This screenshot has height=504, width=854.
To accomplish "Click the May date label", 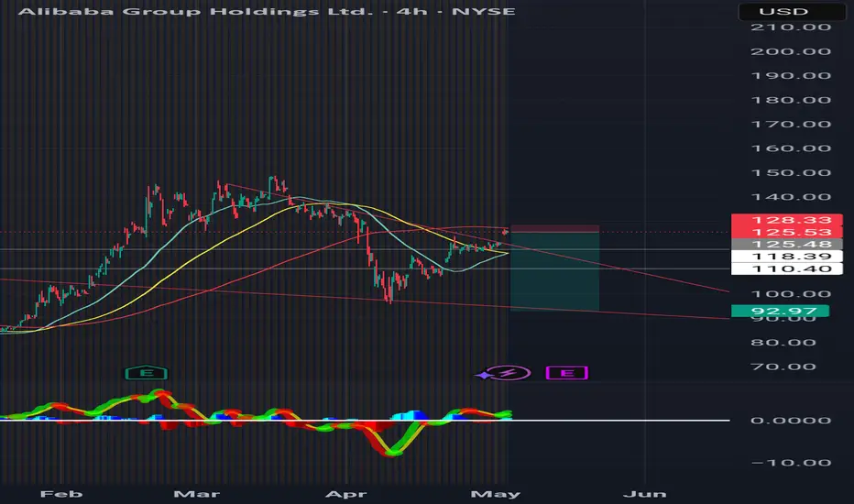I will pos(495,494).
